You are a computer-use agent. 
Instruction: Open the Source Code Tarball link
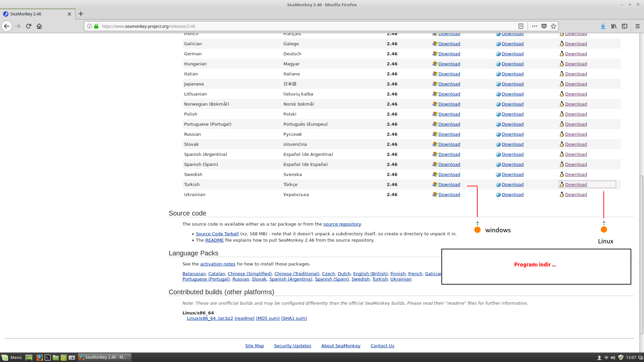(217, 234)
